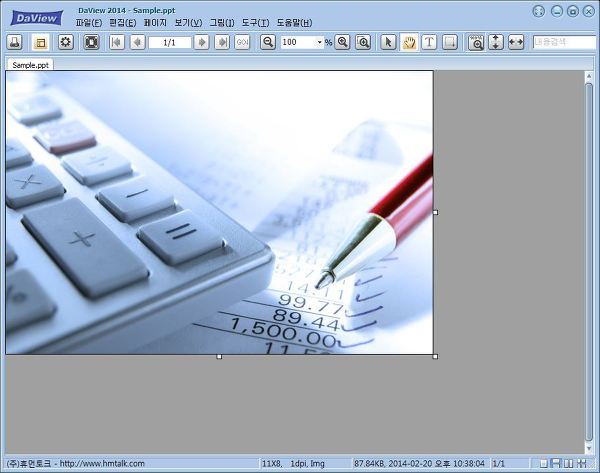600x473 pixels.
Task: Select the arrow pointer tool
Action: (388, 42)
